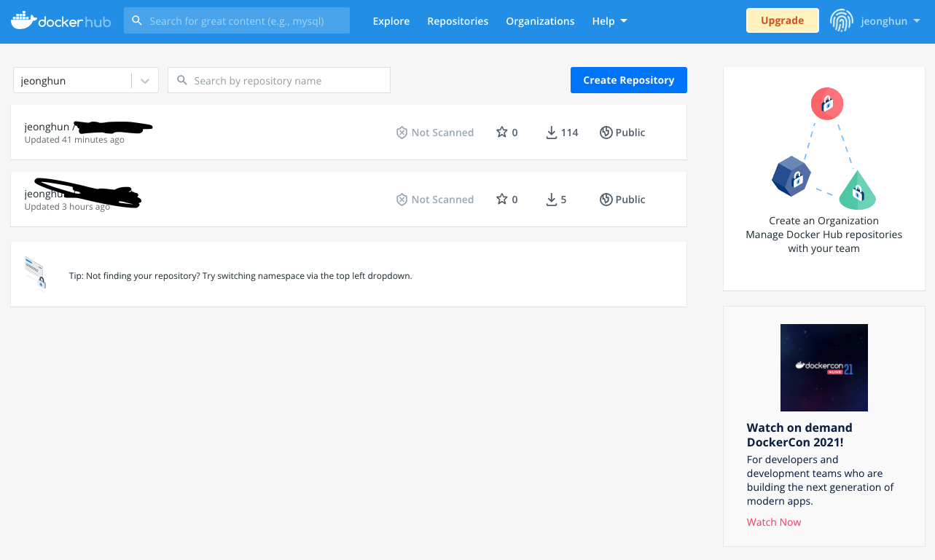Click the Docker Hub whale logo
935x560 pixels.
click(60, 20)
